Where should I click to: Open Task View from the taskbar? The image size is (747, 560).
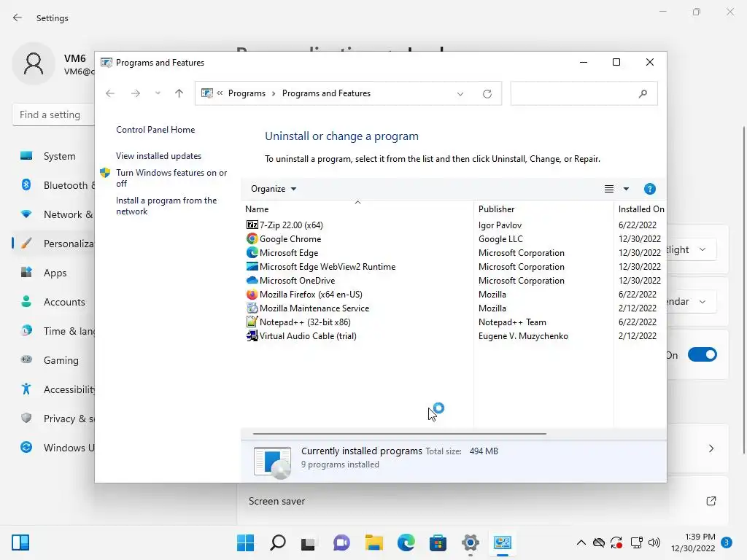[309, 542]
